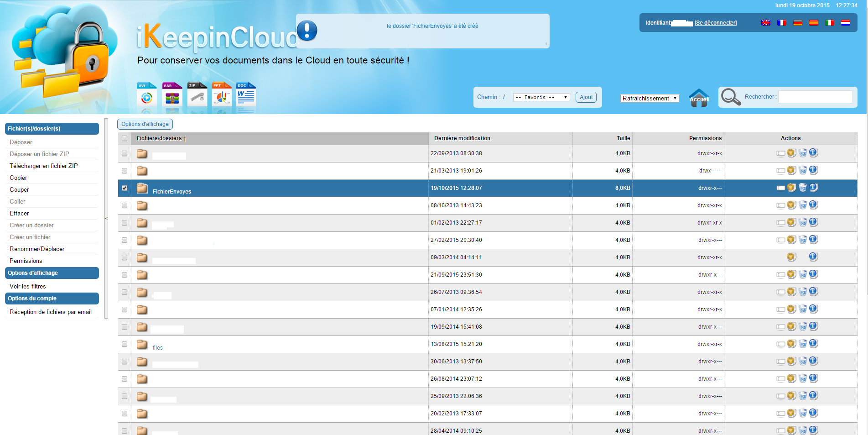The image size is (868, 435).
Task: Collapse the left sidebar with its arrow handle
Action: [106, 218]
